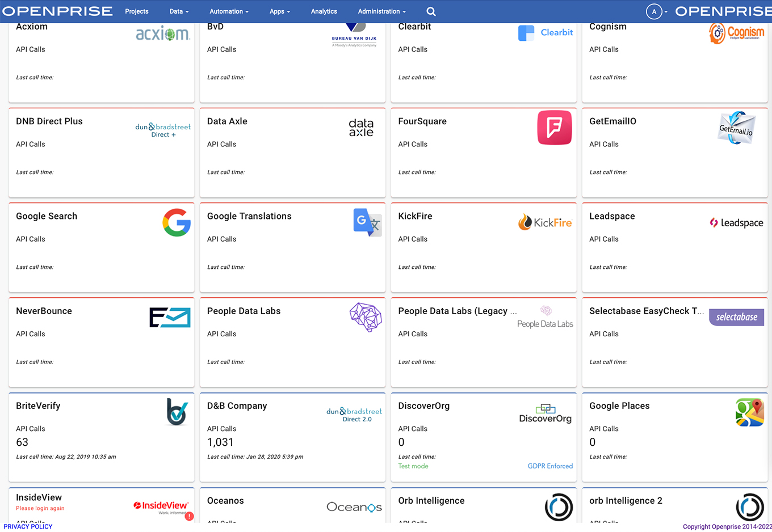The image size is (772, 532).
Task: Open the GetEmailIO card title
Action: coord(612,121)
